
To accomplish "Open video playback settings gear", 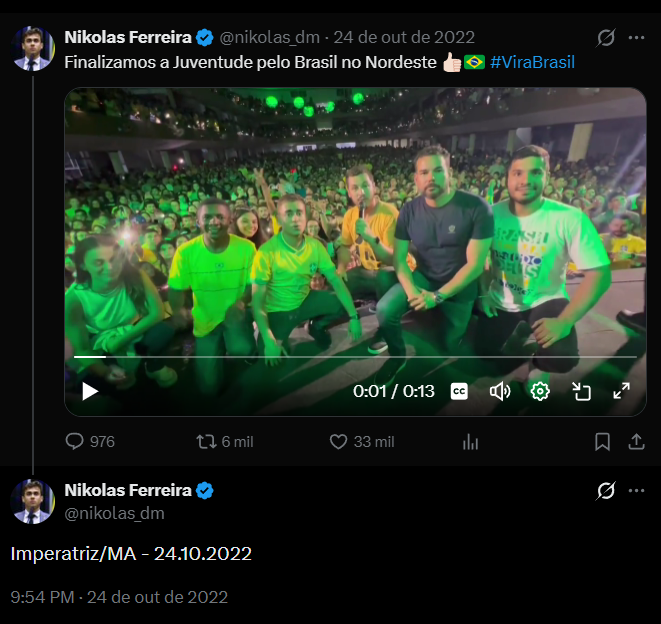I will click(540, 391).
